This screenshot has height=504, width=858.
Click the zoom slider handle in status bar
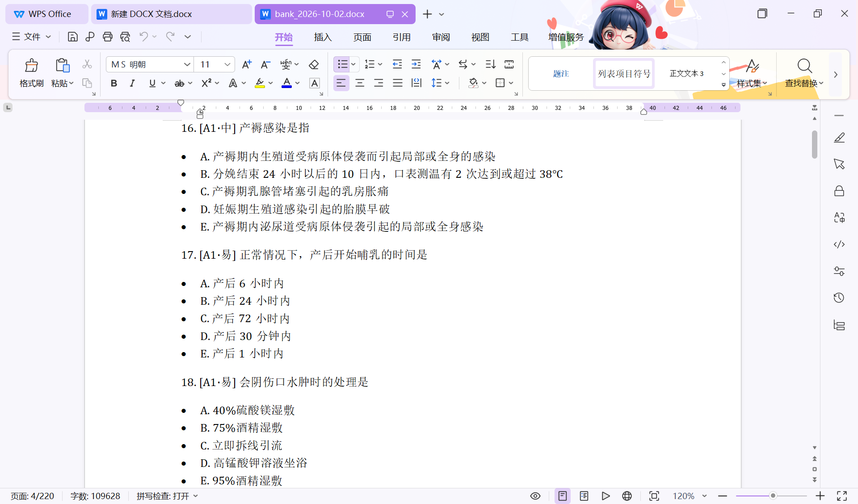tap(773, 496)
